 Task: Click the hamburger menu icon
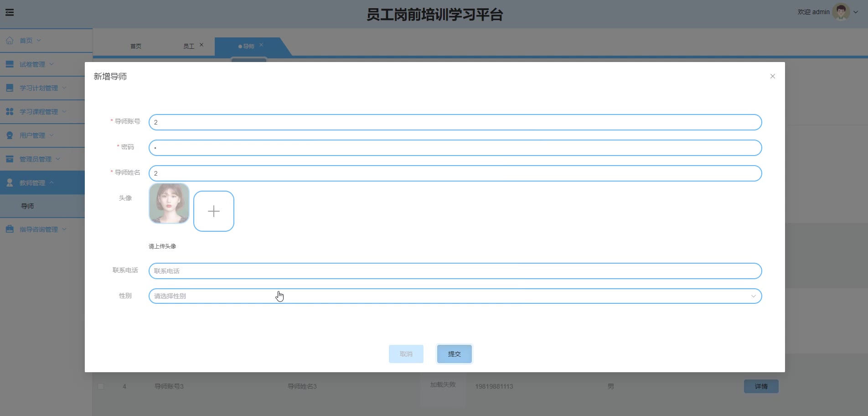10,12
